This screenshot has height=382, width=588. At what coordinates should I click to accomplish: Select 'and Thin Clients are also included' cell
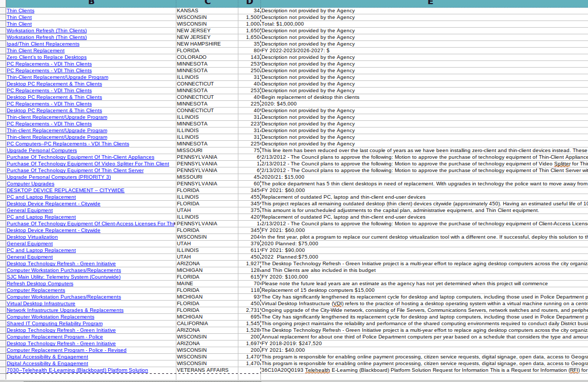point(424,270)
